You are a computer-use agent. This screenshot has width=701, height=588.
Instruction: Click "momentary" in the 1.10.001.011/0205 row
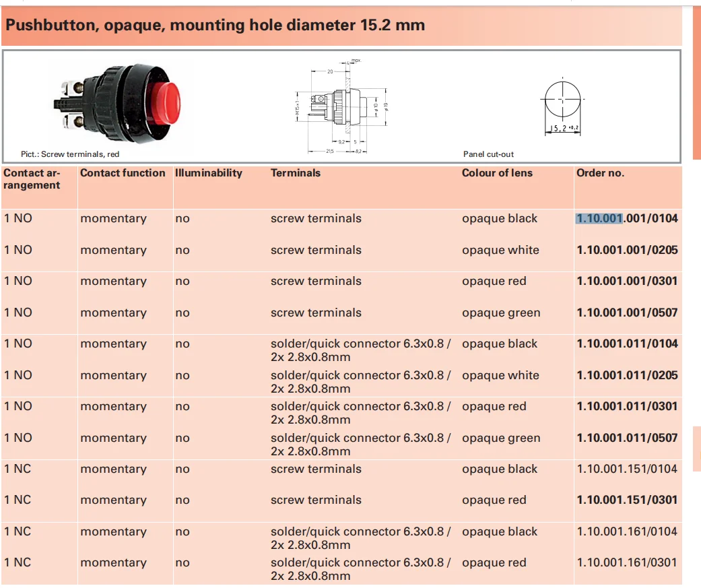point(113,376)
